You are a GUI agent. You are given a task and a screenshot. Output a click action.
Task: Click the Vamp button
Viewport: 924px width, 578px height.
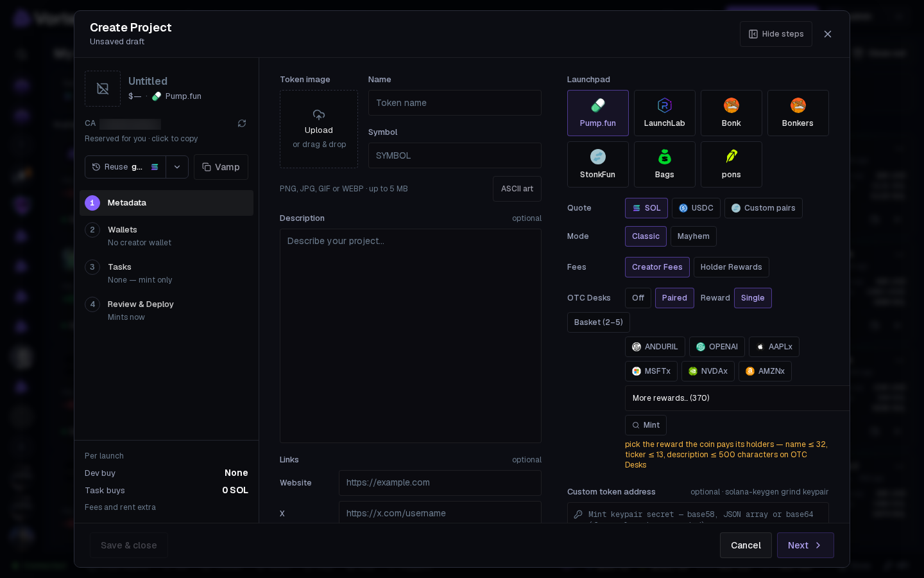[x=221, y=167]
